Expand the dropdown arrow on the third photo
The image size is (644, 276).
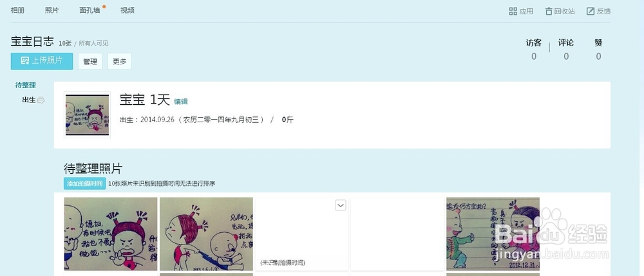tap(341, 205)
